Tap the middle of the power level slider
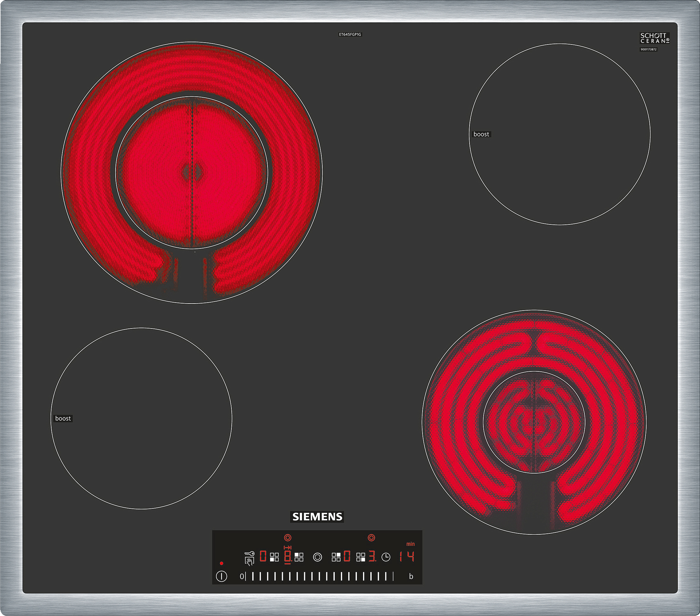This screenshot has height=616, width=700. coord(319,577)
